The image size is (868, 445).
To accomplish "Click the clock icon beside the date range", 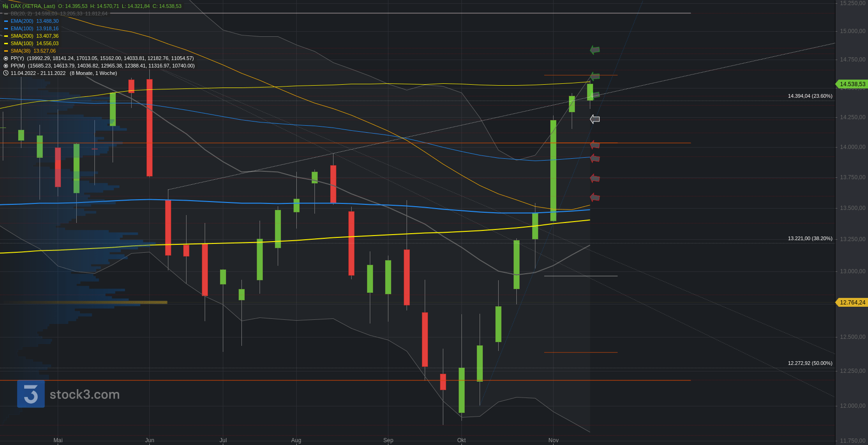I will click(x=6, y=73).
